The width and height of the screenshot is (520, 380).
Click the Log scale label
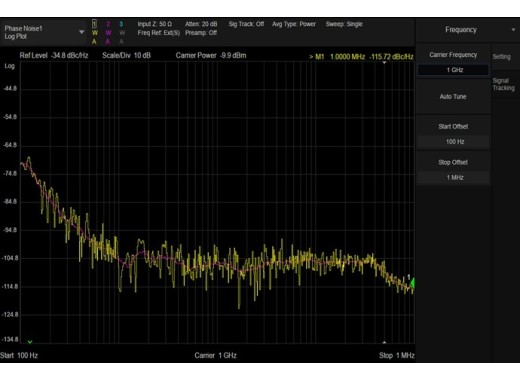[9, 66]
